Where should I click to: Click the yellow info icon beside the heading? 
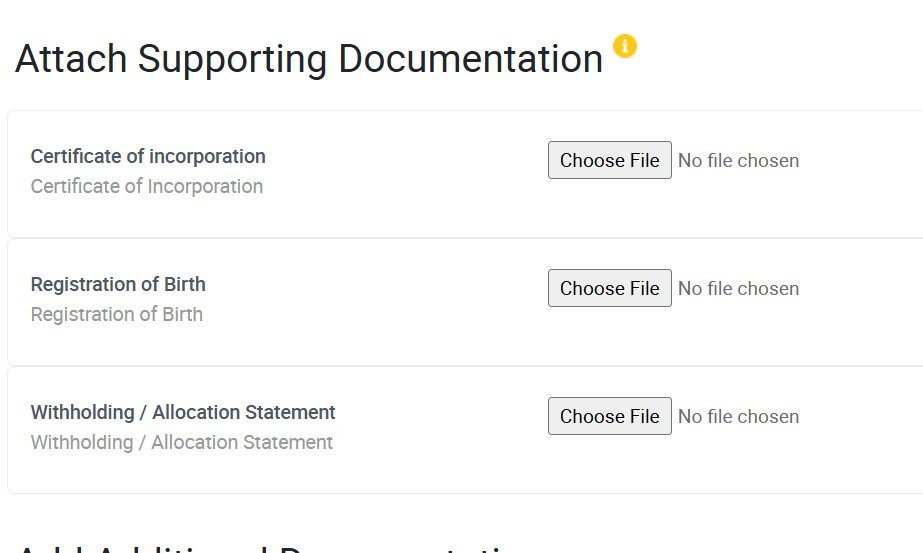tap(625, 46)
